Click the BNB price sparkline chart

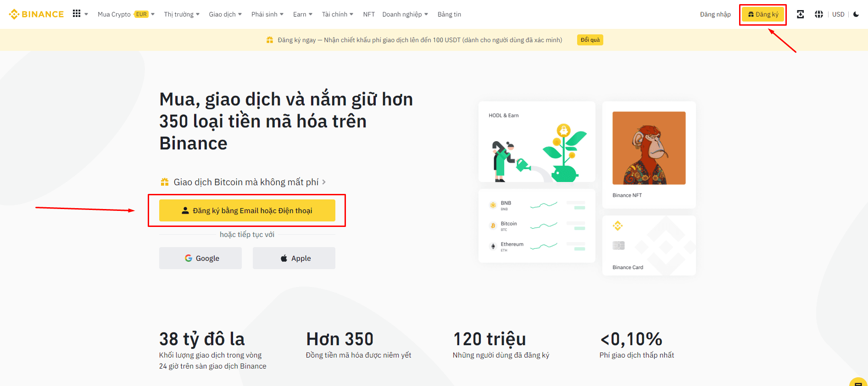(x=544, y=205)
